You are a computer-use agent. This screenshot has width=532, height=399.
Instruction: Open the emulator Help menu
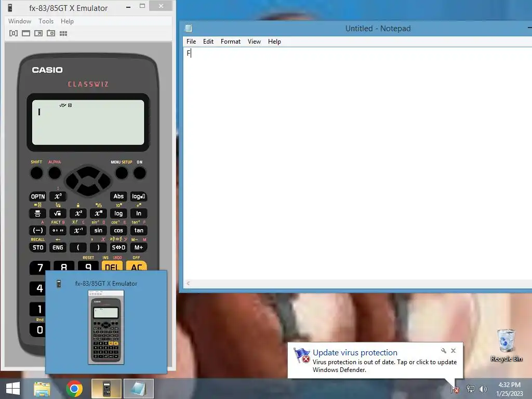[67, 21]
